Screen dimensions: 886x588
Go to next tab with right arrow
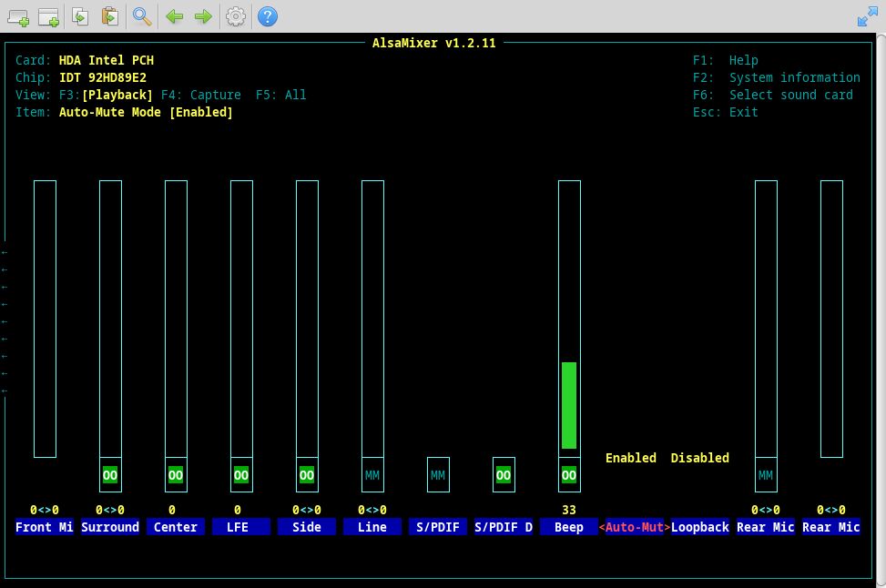tap(203, 16)
